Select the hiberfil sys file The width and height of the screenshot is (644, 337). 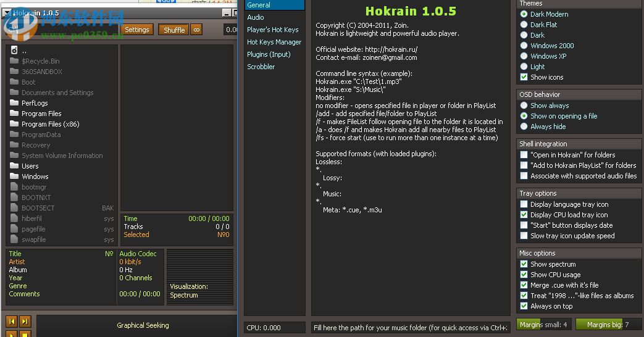coord(62,218)
